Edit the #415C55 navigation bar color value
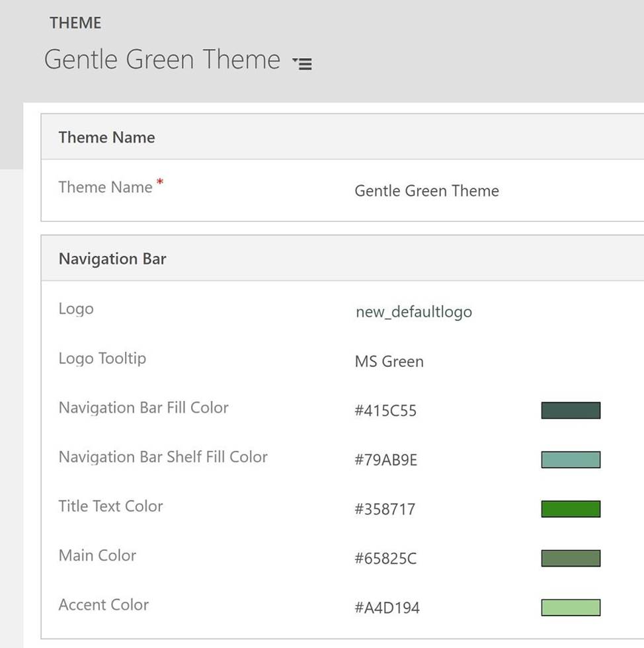The height and width of the screenshot is (648, 644). (385, 411)
